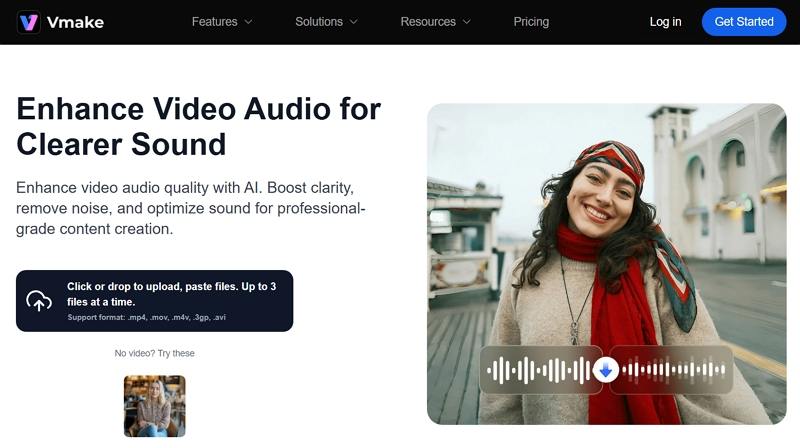Screen dimensions: 800x448
Task: Click the Vmake brand name text
Action: (x=75, y=22)
